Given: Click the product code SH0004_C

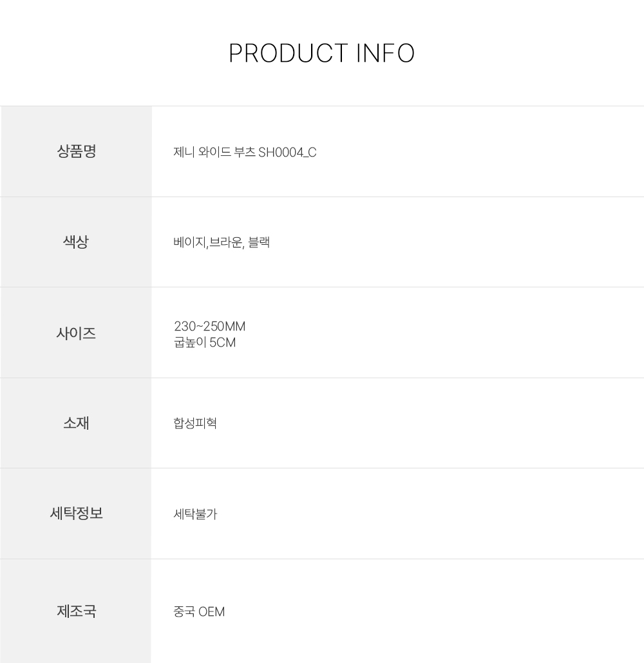Looking at the screenshot, I should click(x=287, y=153).
